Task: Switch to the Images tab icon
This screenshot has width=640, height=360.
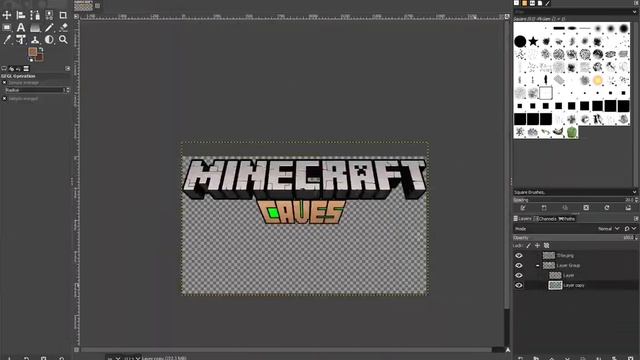Action: point(26,69)
